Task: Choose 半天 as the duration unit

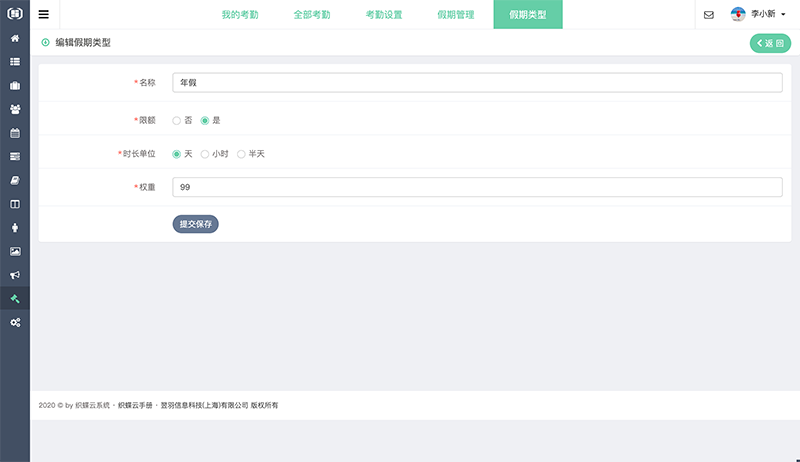Action: 241,154
